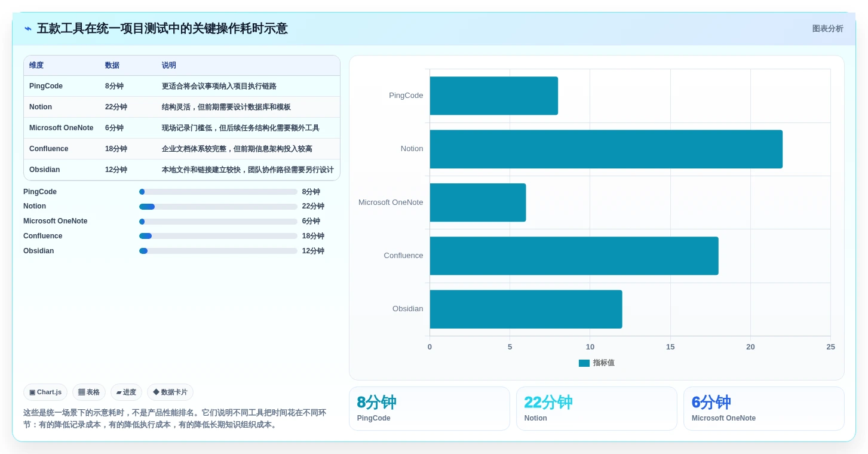Click the Microsoft OneNote table cell
The width and height of the screenshot is (868, 454).
[x=62, y=128]
